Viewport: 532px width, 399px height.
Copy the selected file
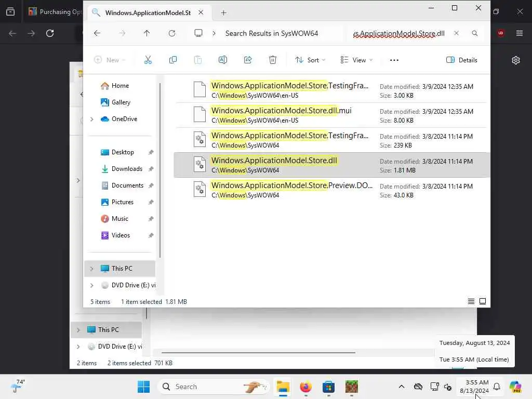pos(172,60)
